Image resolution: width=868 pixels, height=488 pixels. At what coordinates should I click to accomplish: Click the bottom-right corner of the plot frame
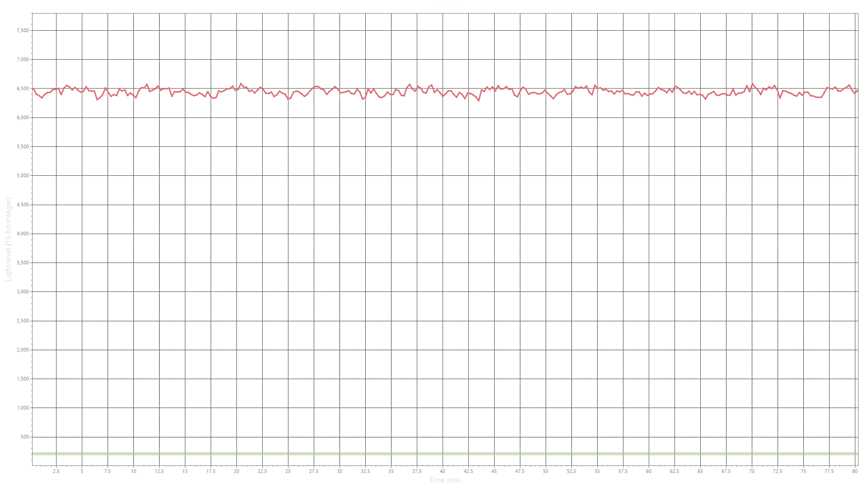(859, 464)
